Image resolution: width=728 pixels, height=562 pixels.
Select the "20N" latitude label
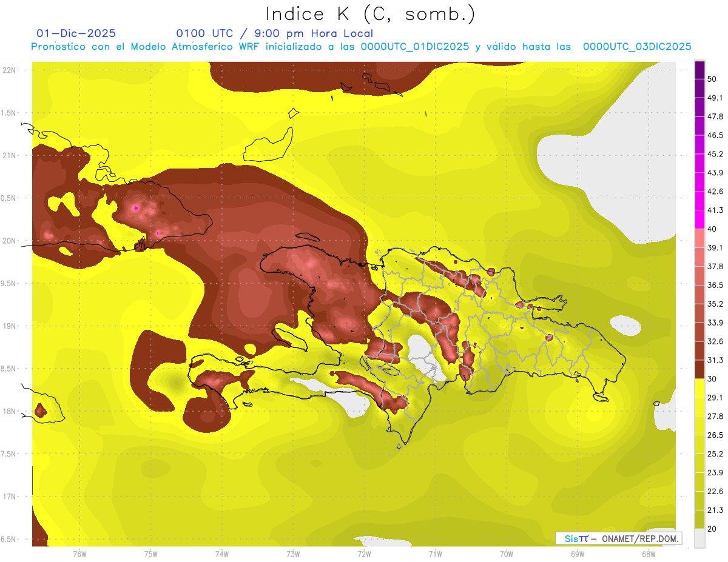pos(9,241)
